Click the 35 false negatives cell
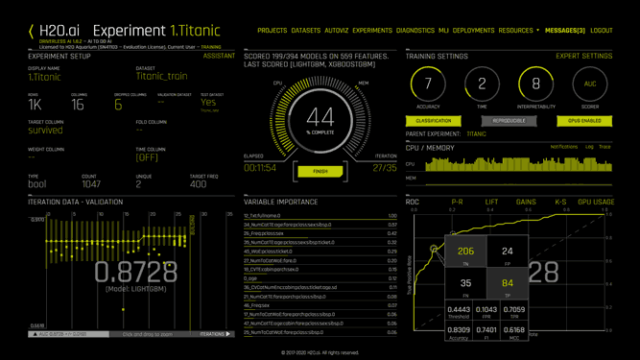Viewport: 640px width, 360px height. pos(465,283)
